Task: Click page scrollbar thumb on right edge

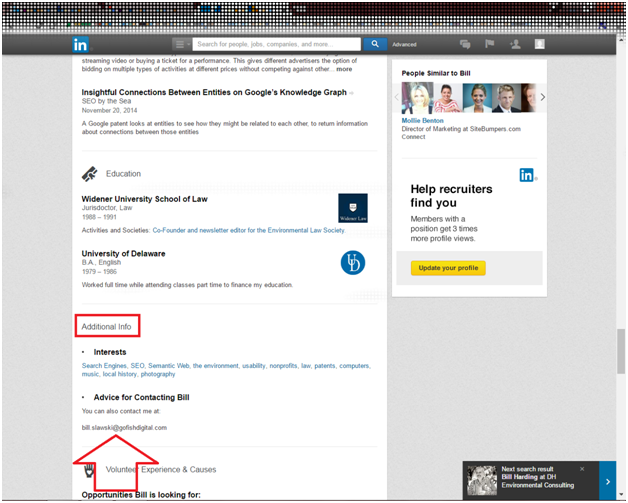Action: coord(621,351)
